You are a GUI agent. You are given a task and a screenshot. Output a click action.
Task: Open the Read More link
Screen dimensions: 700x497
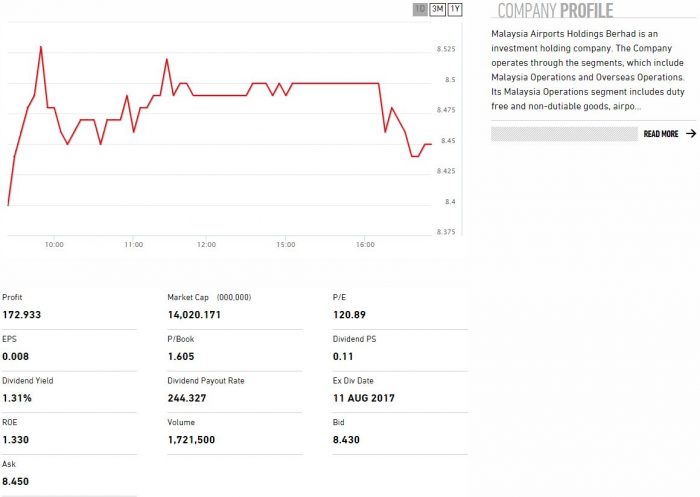tap(661, 134)
